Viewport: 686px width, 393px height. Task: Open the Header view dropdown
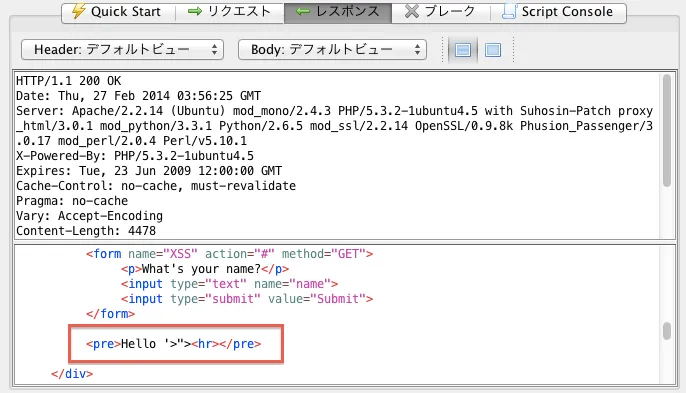click(x=122, y=49)
